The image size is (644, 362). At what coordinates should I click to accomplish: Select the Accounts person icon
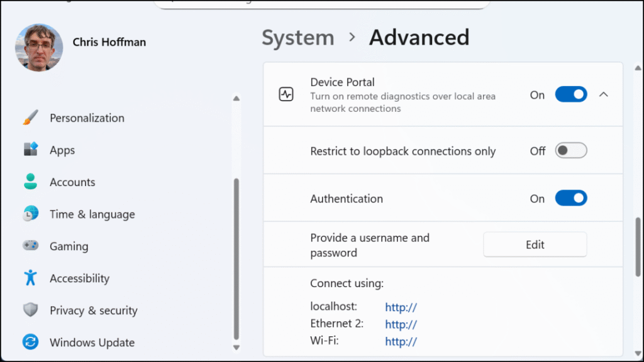(30, 182)
